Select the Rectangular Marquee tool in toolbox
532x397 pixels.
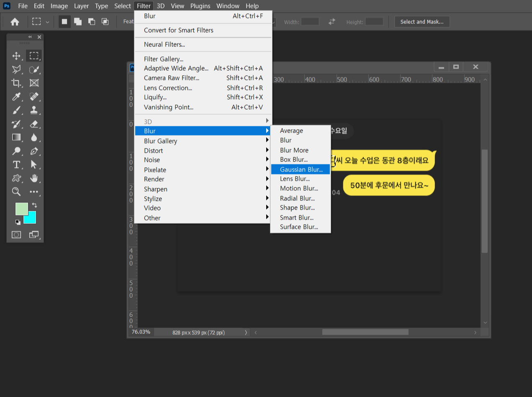click(34, 56)
